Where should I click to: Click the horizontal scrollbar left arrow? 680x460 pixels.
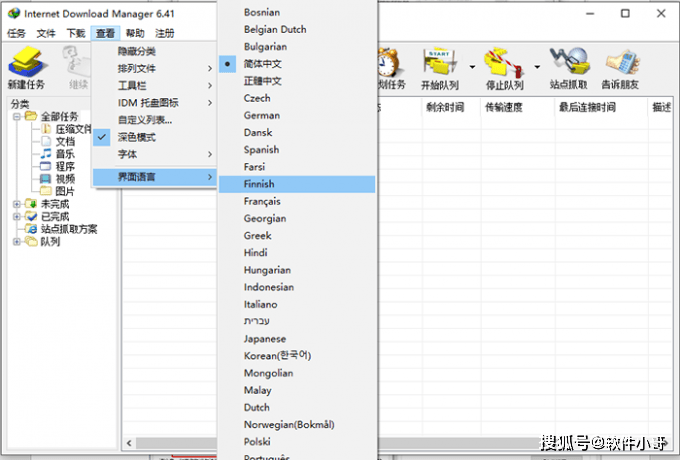[x=129, y=443]
